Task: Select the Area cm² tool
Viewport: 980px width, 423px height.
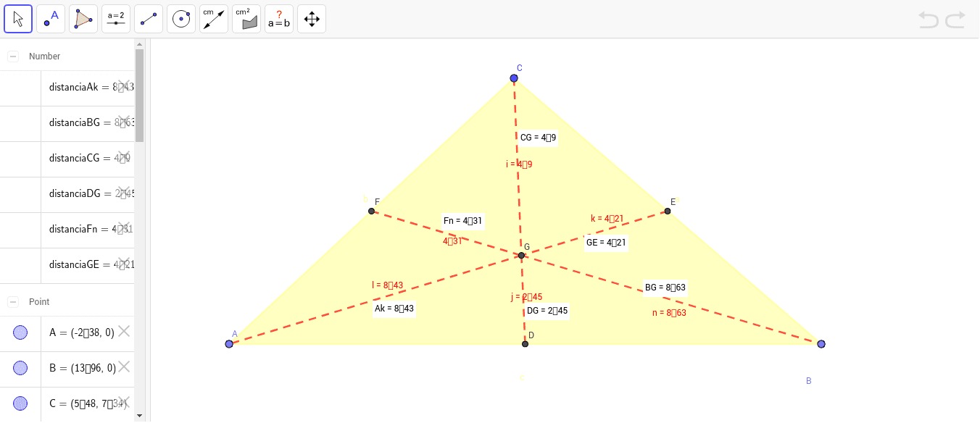Action: click(x=246, y=19)
